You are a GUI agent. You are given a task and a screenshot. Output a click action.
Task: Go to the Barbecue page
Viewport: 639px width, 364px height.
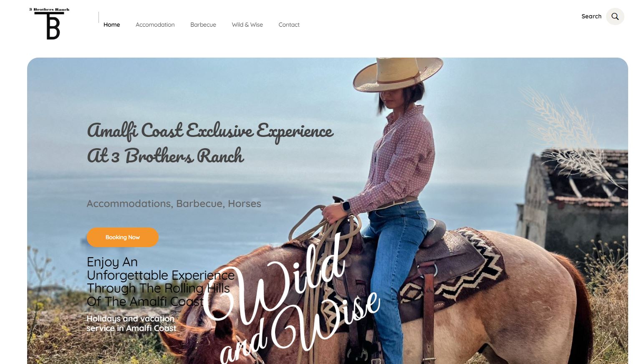pyautogui.click(x=203, y=25)
